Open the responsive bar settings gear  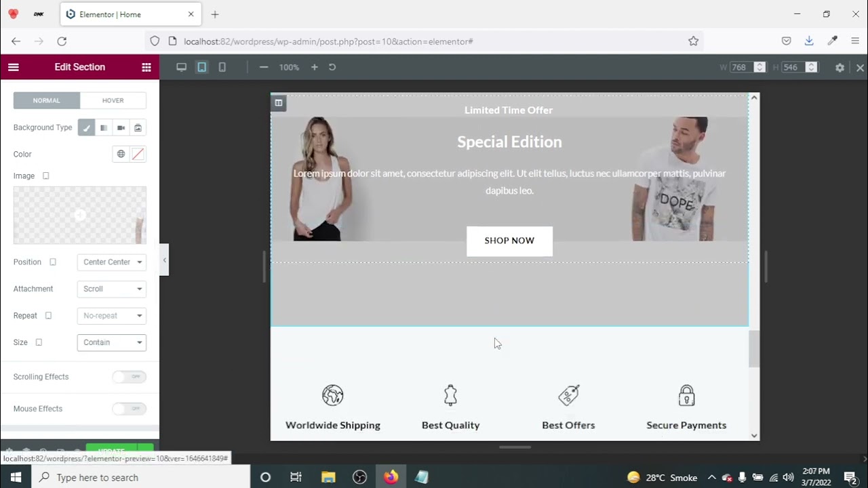tap(840, 67)
